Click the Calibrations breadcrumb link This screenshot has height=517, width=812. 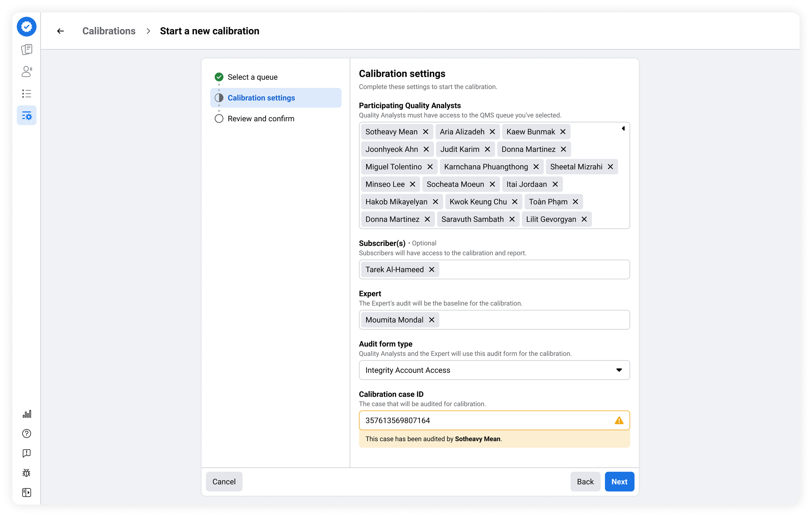point(109,31)
